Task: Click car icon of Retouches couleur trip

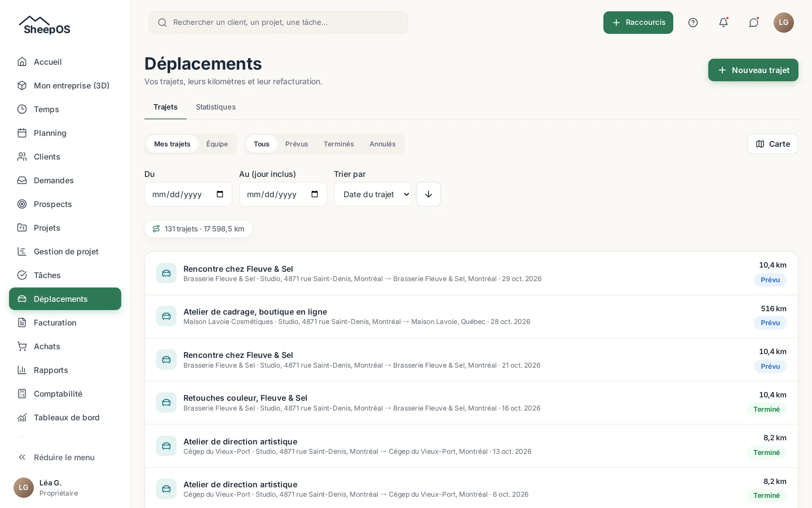Action: click(166, 403)
